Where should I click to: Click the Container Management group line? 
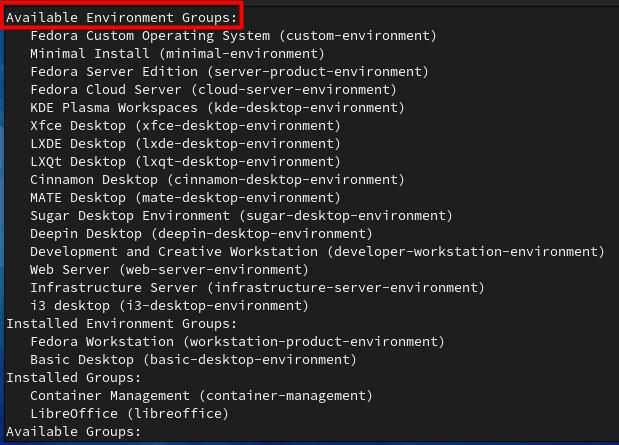tap(201, 395)
